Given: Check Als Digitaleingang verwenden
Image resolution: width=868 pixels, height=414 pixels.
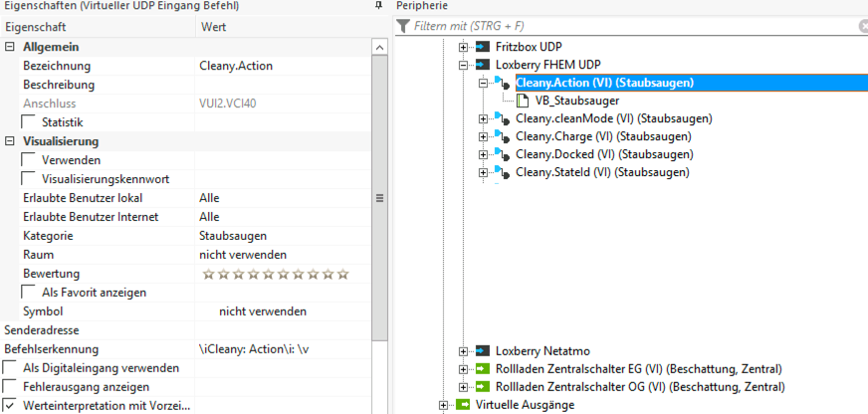Looking at the screenshot, I should point(11,368).
